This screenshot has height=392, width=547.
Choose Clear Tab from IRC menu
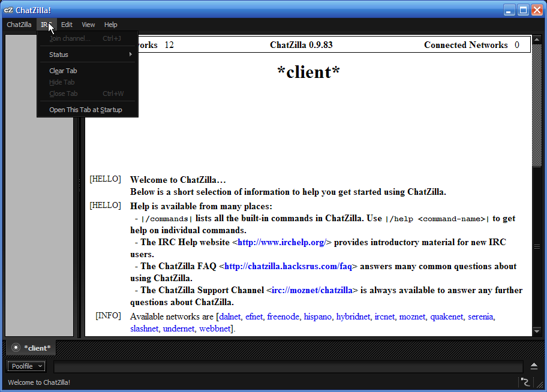click(x=88, y=71)
